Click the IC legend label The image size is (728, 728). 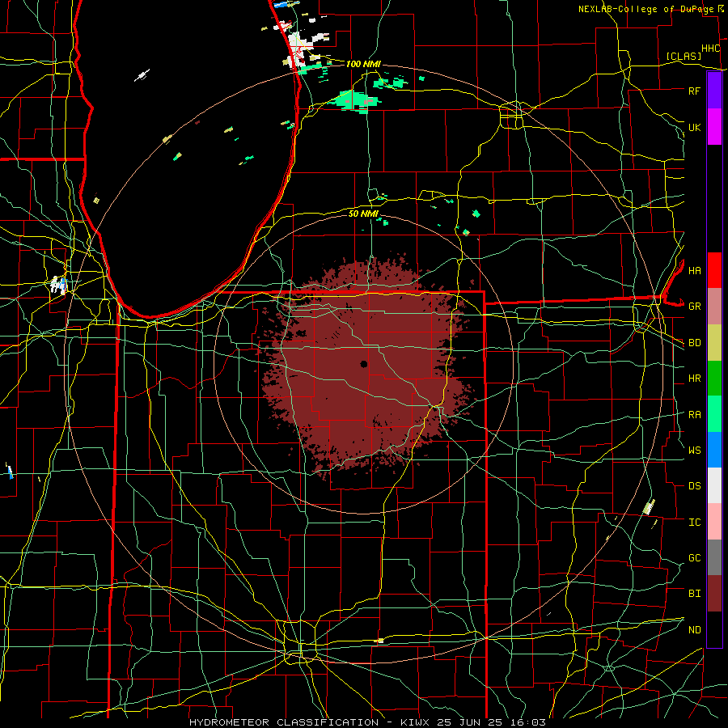[x=694, y=523]
